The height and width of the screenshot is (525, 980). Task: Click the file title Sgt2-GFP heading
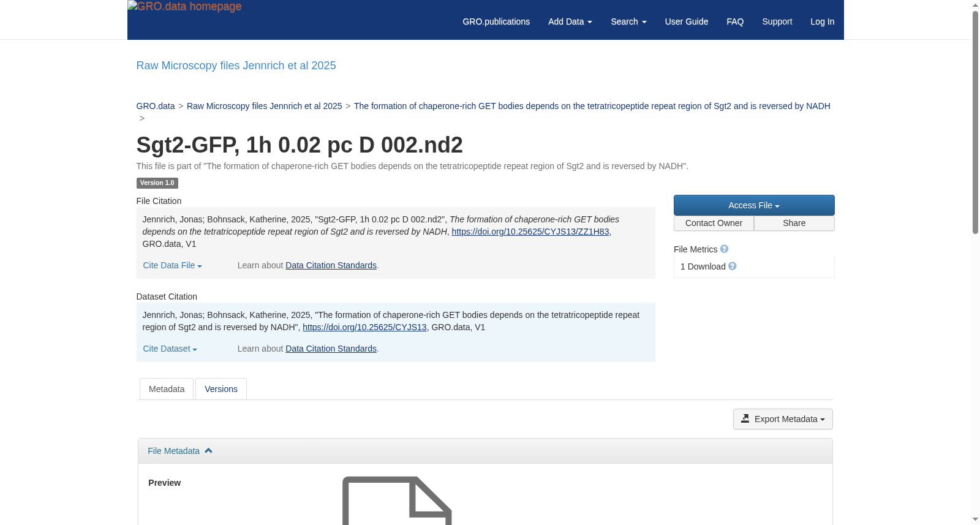(x=300, y=145)
